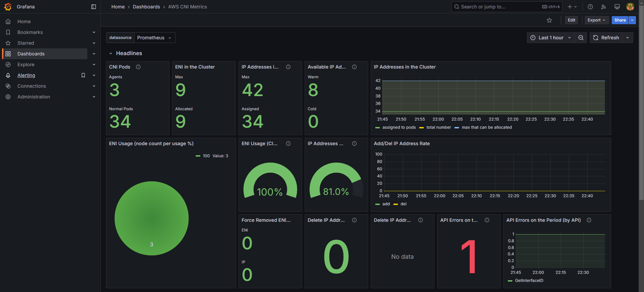
Task: Click the Home sidebar house icon
Action: [x=8, y=22]
